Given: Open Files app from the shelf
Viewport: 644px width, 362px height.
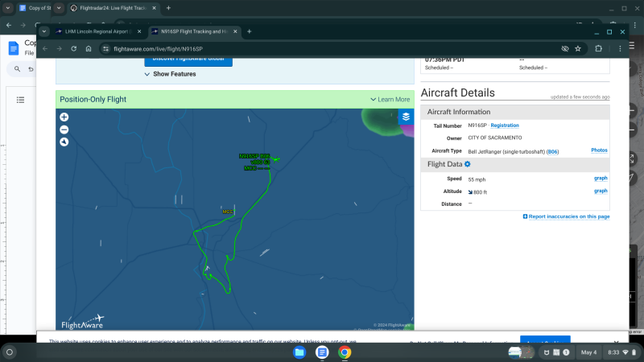Looking at the screenshot, I should 299,352.
